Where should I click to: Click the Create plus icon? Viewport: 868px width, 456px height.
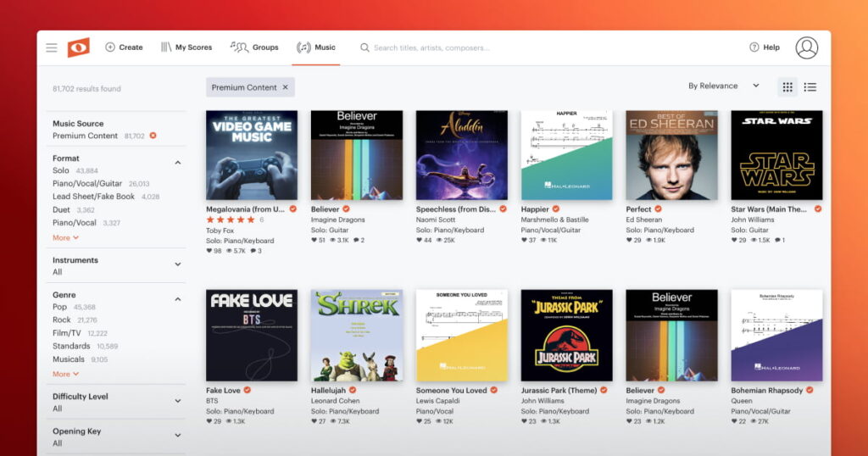pyautogui.click(x=110, y=47)
